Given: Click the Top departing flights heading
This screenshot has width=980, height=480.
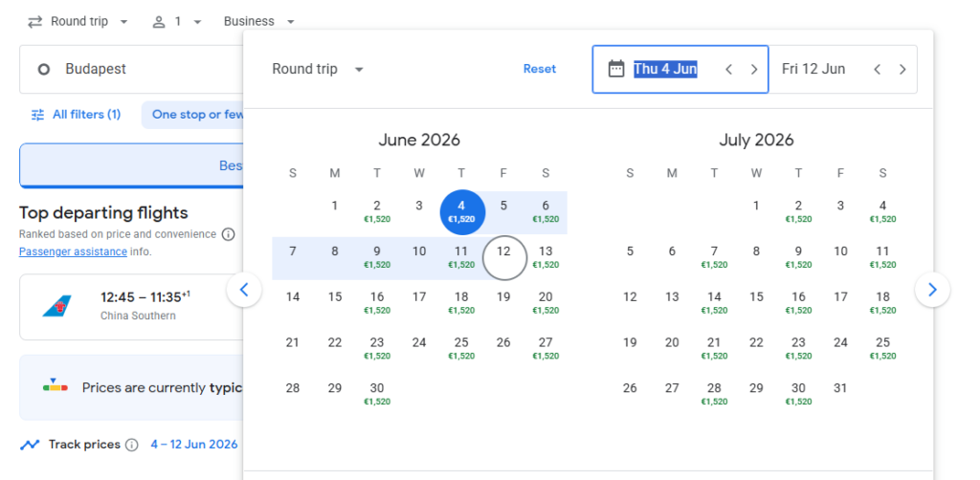Looking at the screenshot, I should point(103,213).
